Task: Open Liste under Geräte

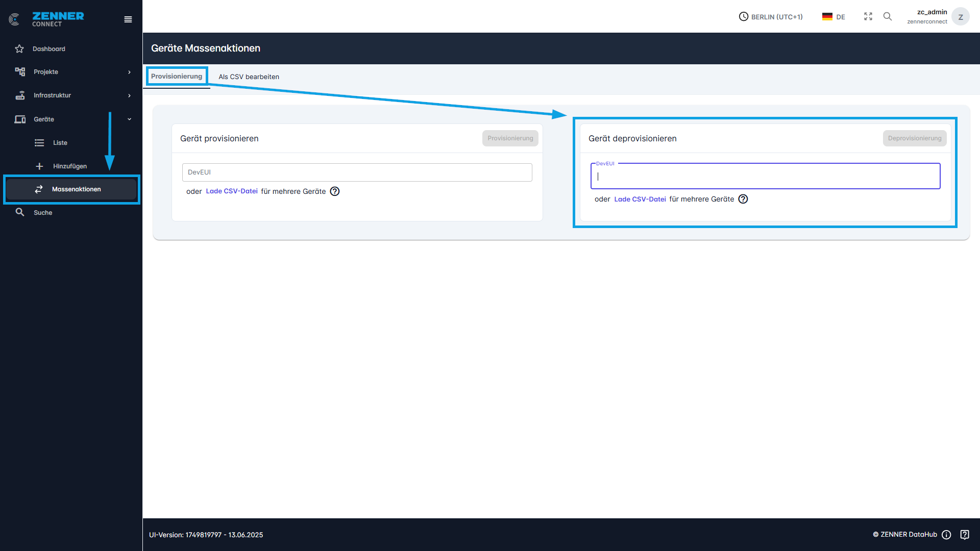Action: (60, 143)
